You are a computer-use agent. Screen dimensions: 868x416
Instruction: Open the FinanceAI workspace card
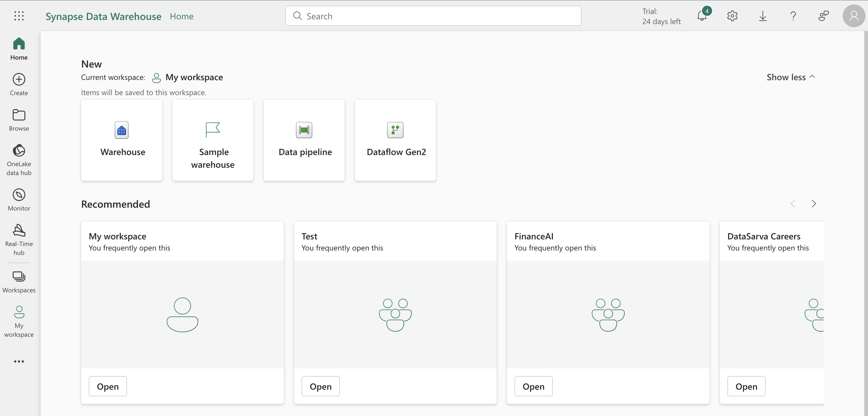(533, 386)
